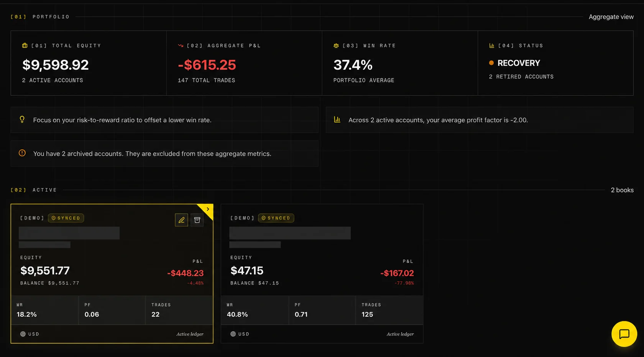This screenshot has width=644, height=357.
Task: Click the SYNCED badge on first demo account
Action: click(x=66, y=218)
